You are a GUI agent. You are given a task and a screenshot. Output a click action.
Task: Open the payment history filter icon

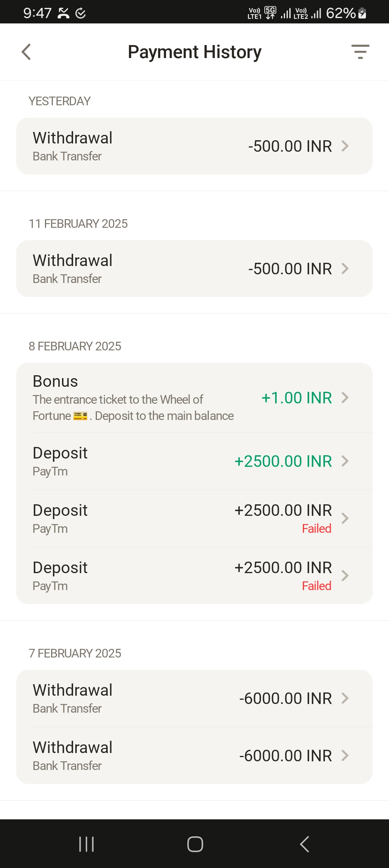click(360, 52)
